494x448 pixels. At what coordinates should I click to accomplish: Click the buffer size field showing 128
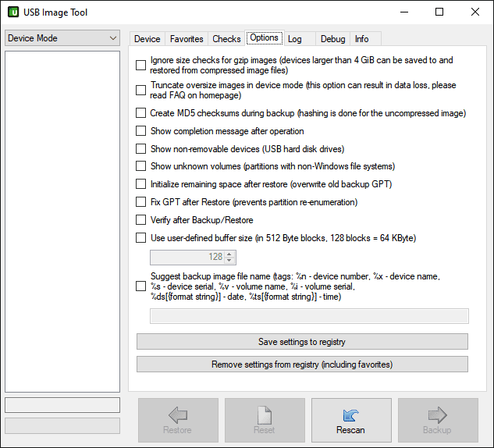188,258
